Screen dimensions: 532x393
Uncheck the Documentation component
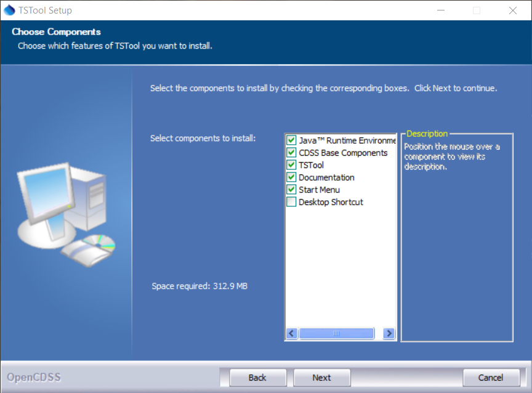click(291, 177)
